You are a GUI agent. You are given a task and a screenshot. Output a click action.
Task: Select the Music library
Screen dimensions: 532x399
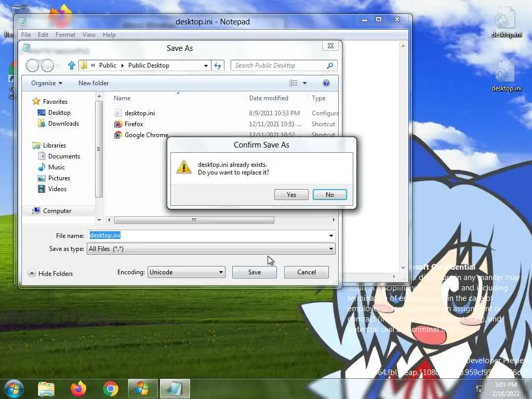point(51,167)
